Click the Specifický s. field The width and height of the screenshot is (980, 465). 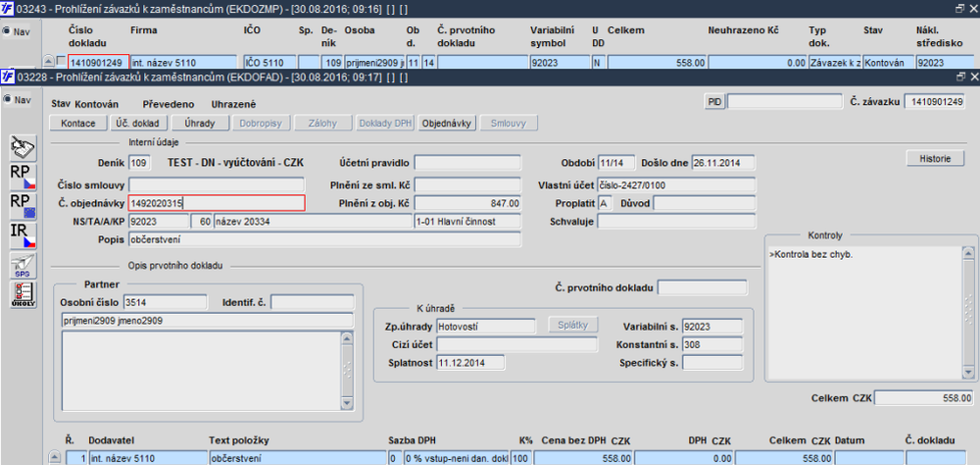712,362
